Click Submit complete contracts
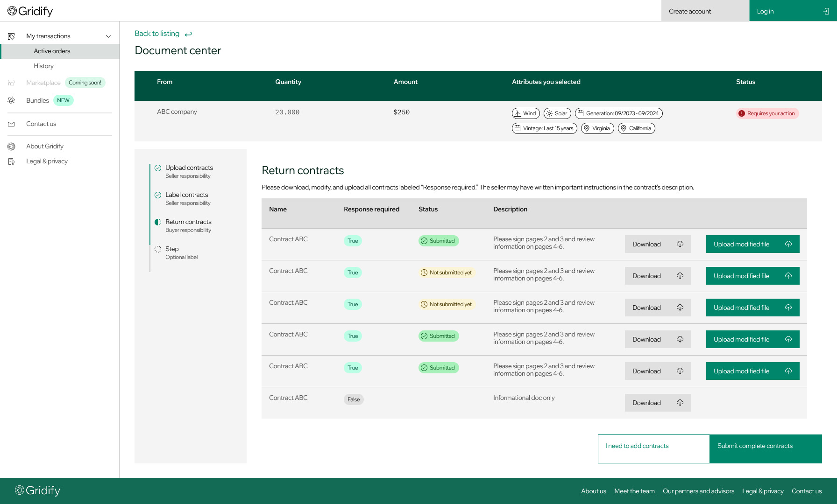The image size is (837, 504). pos(766,449)
